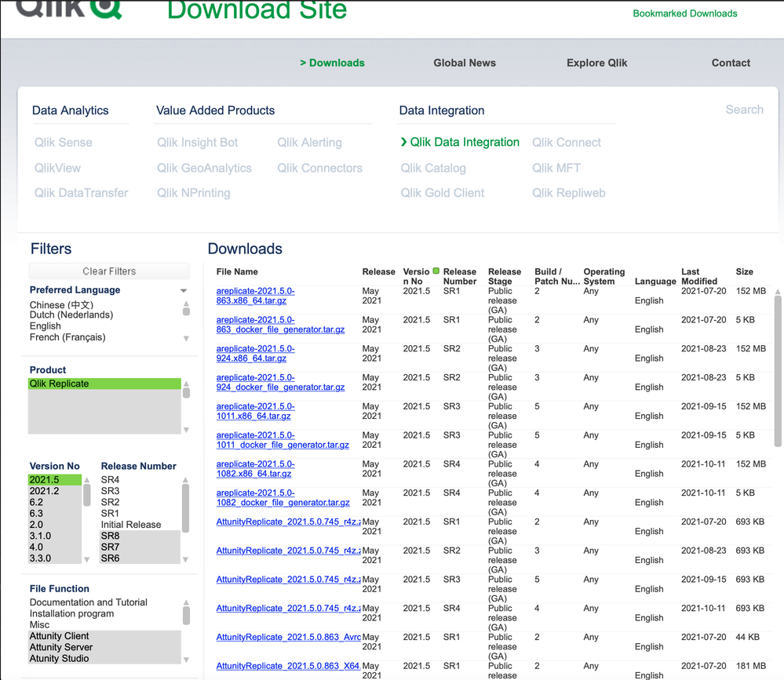Download areplicate-2021.5.0-863.x86_64.tar.gz

point(255,296)
